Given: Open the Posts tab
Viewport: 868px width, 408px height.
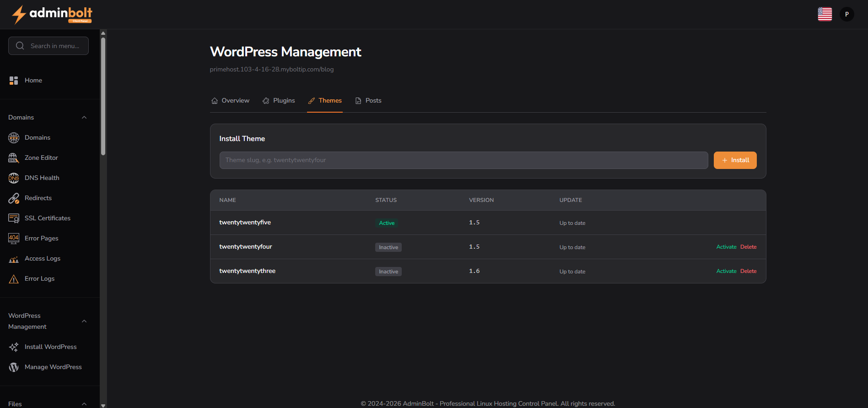Looking at the screenshot, I should point(368,101).
